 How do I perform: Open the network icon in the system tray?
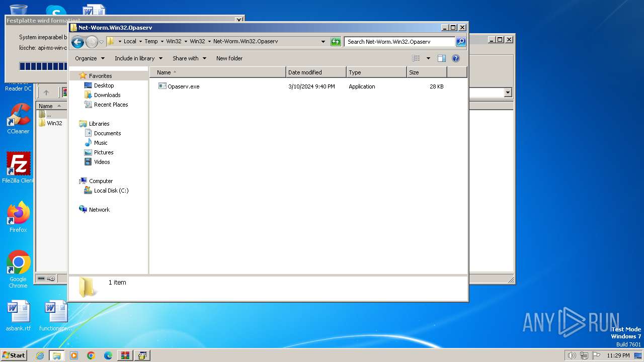pyautogui.click(x=584, y=355)
